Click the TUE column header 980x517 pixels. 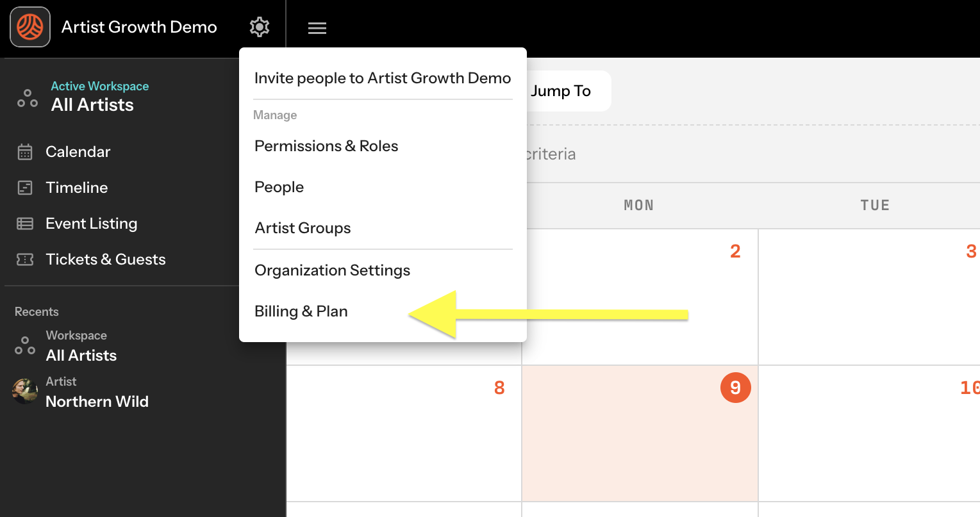click(875, 206)
